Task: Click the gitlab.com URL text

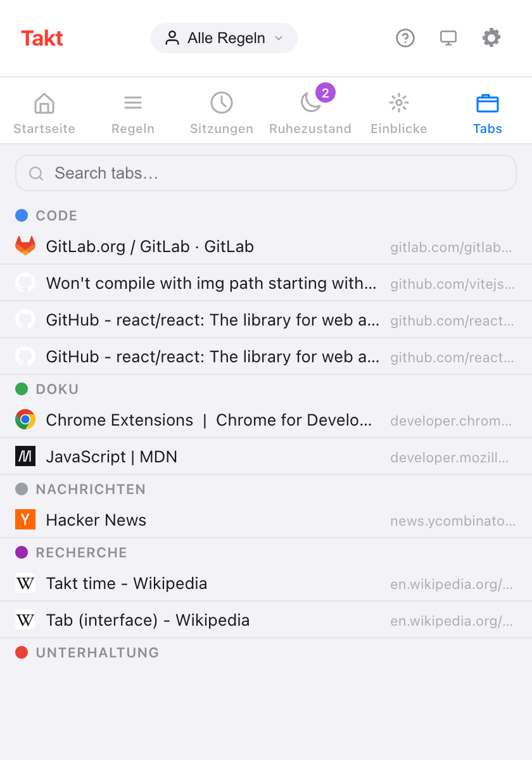Action: pos(451,247)
